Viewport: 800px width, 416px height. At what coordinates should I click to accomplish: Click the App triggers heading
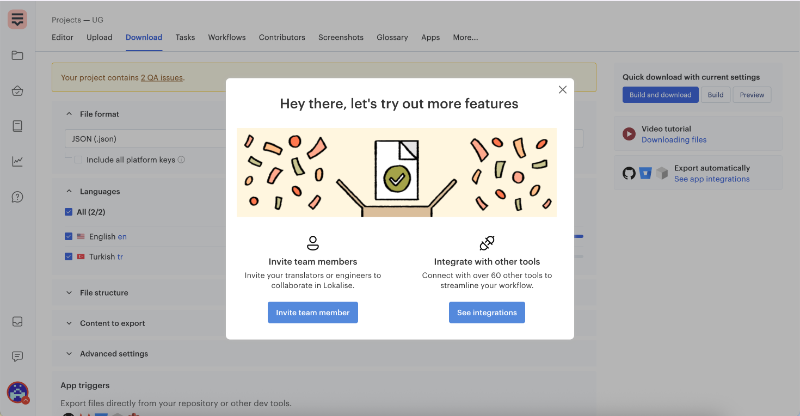pos(85,385)
